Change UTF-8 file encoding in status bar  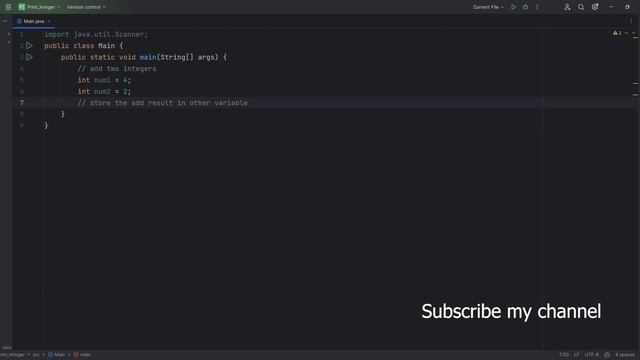point(591,355)
